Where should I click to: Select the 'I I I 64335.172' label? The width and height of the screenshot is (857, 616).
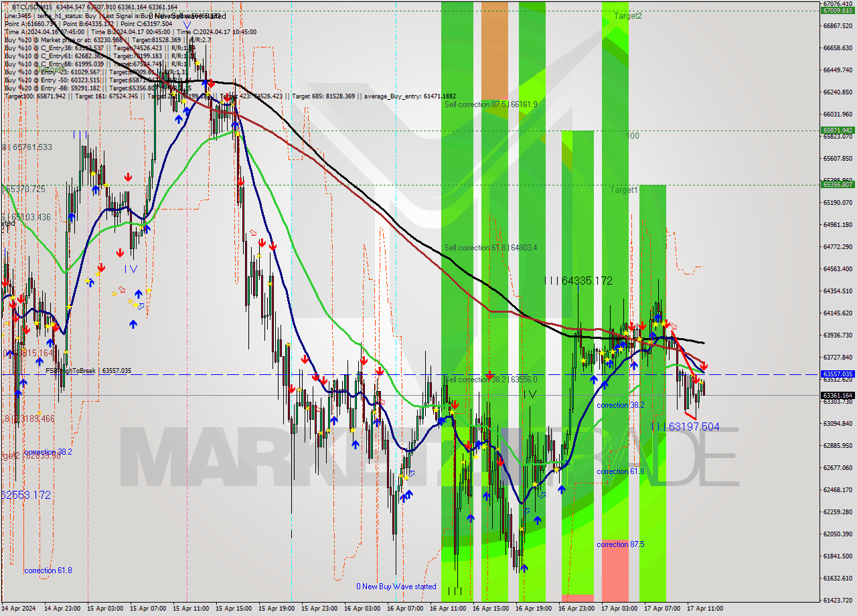(x=578, y=281)
